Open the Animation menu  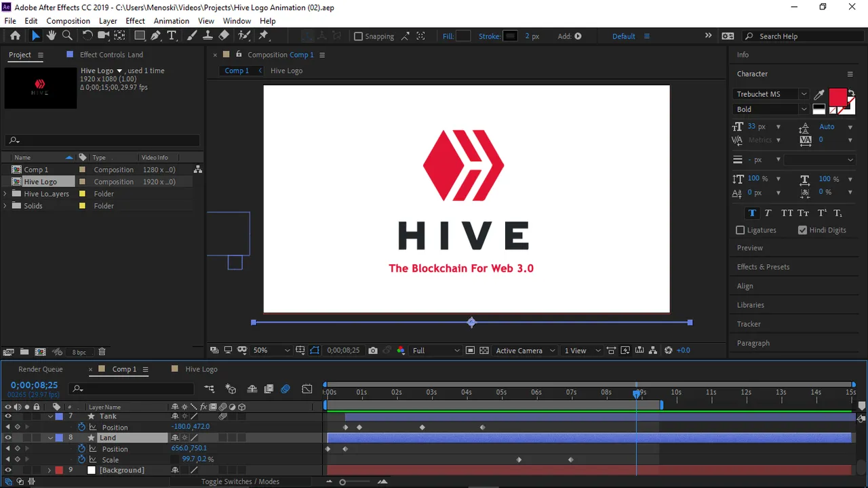171,21
